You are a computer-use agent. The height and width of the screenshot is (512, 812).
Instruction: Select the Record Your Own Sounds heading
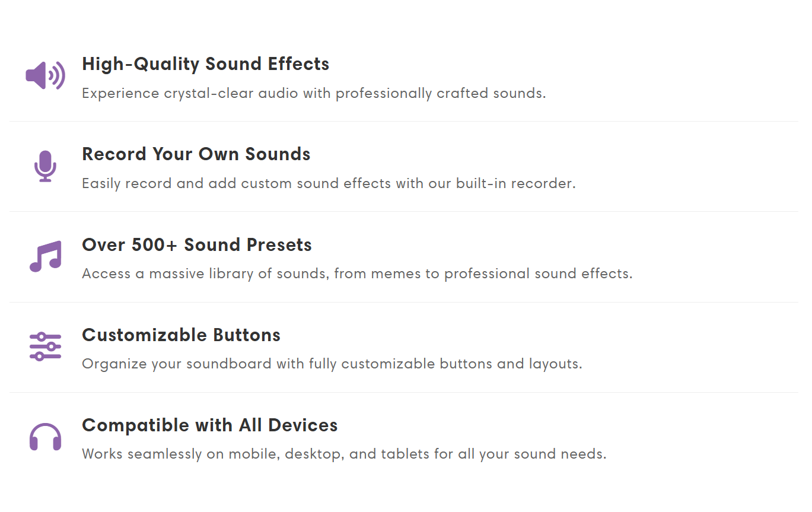[196, 154]
